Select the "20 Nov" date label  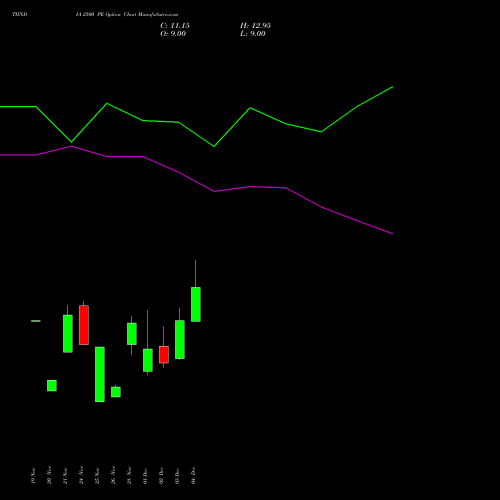(49, 475)
